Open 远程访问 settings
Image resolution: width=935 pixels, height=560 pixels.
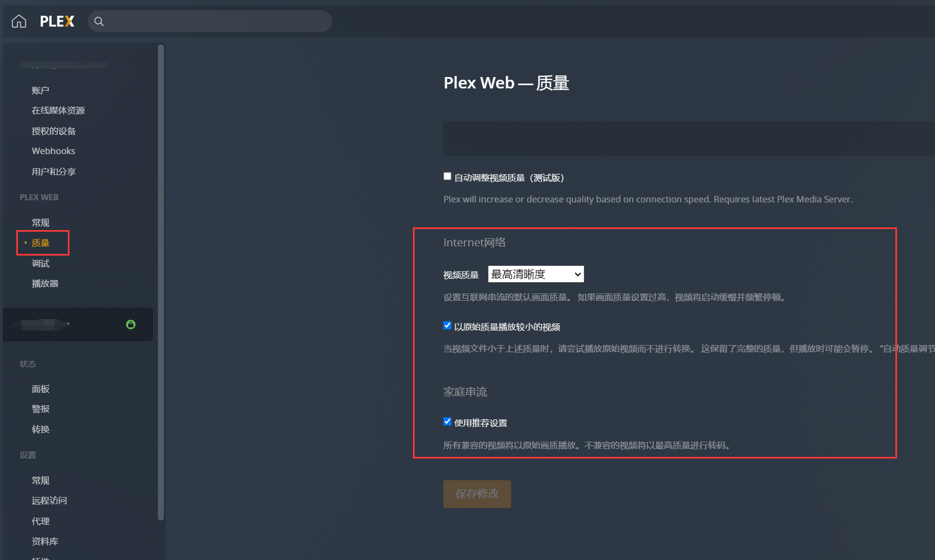pos(49,500)
